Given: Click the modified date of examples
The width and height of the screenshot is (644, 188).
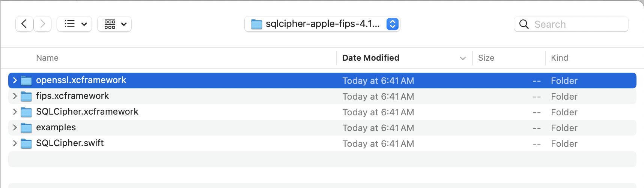Looking at the screenshot, I should [x=378, y=128].
